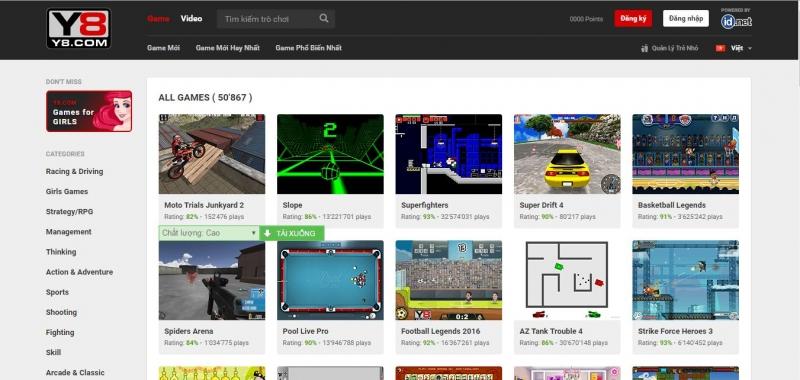Open the Shooting category link

(x=61, y=312)
